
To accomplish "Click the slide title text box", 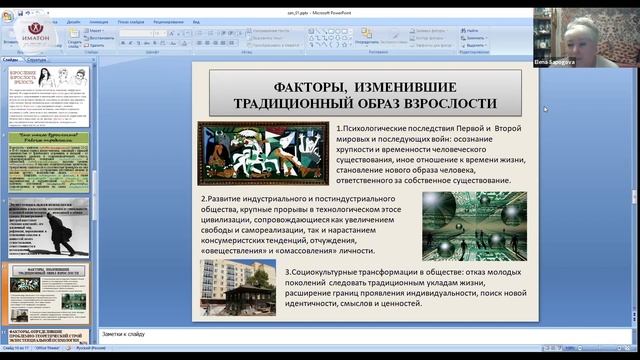I will [x=365, y=93].
